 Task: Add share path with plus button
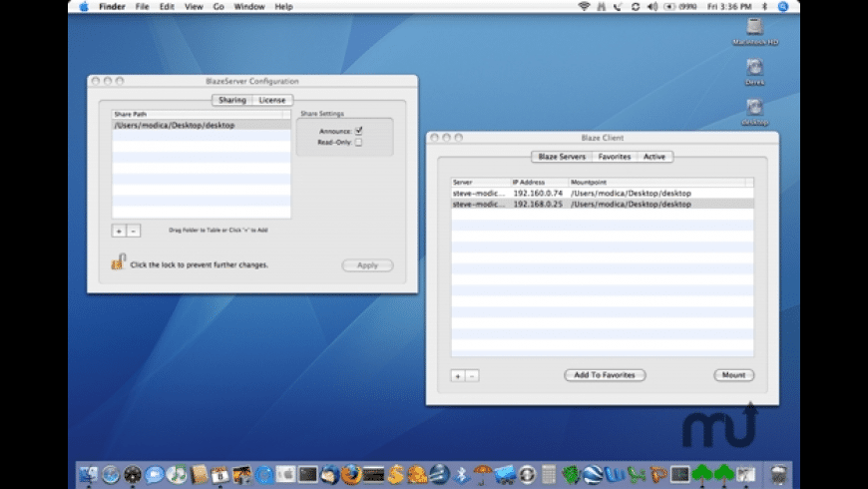[119, 231]
